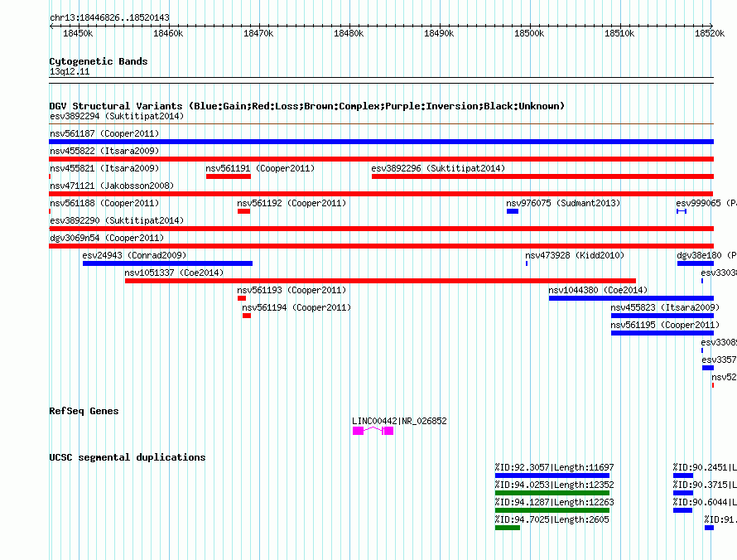
Task: Select esv3892290 (Suktitipat2014) variant
Action: pos(117,220)
